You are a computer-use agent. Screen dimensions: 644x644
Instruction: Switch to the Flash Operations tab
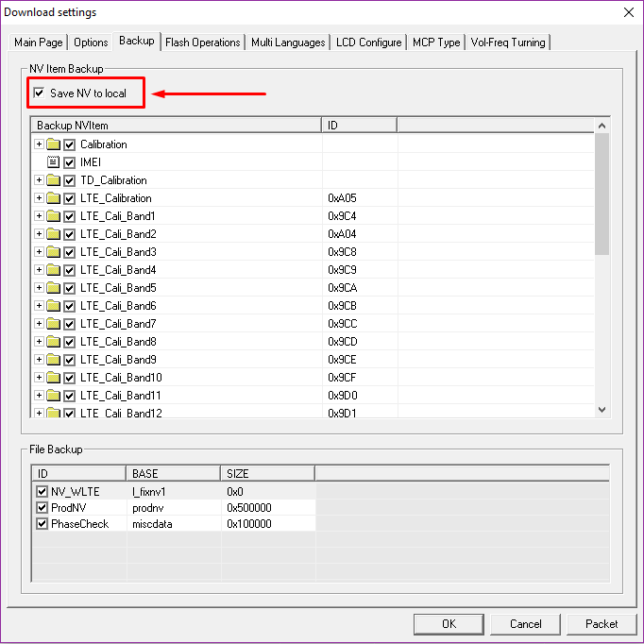[202, 42]
